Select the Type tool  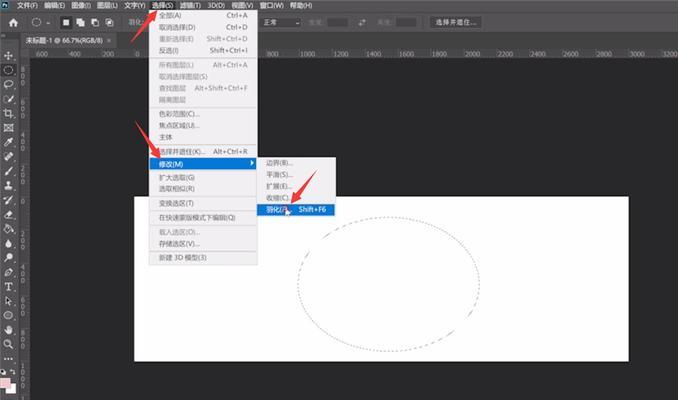click(8, 287)
